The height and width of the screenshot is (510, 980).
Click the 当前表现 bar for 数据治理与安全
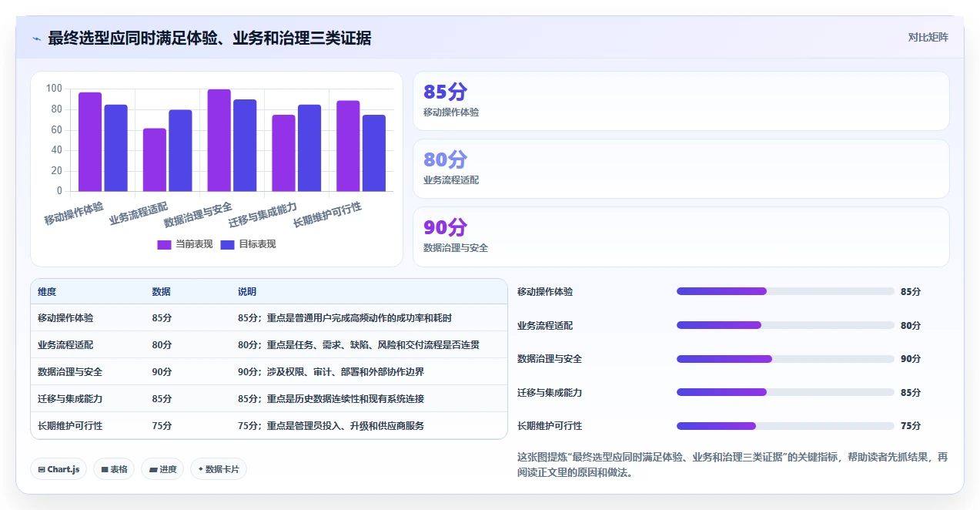[x=219, y=140]
